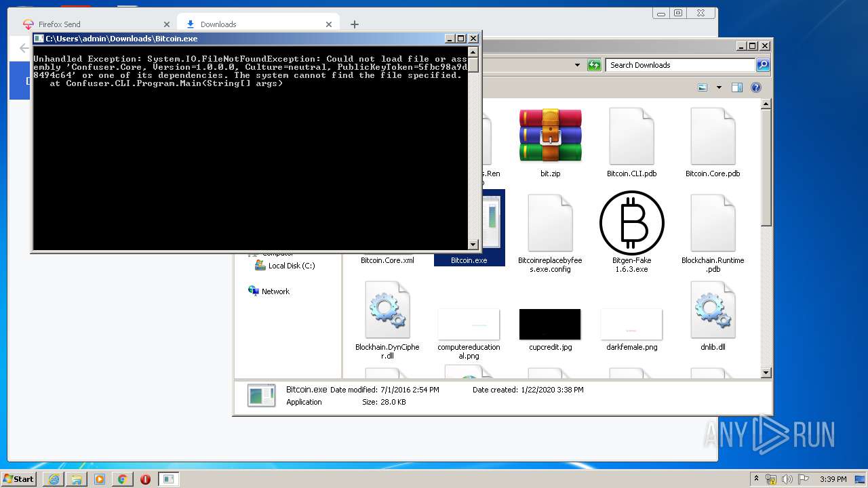The width and height of the screenshot is (868, 488).
Task: Click the change view icon in Explorer
Action: 703,87
